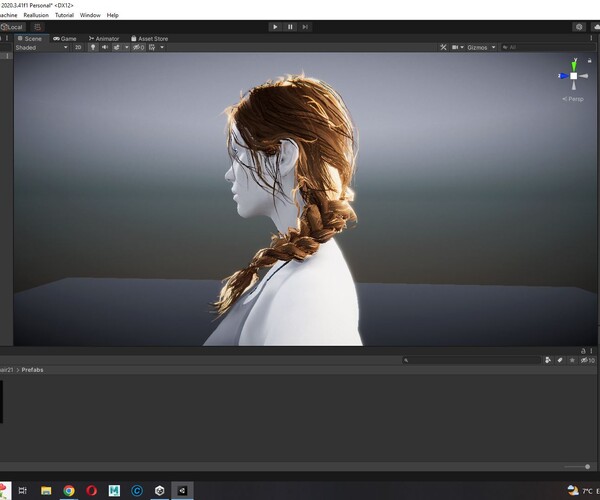Open Scene view more options menu
Viewport: 600px width, 500px height.
(591, 38)
